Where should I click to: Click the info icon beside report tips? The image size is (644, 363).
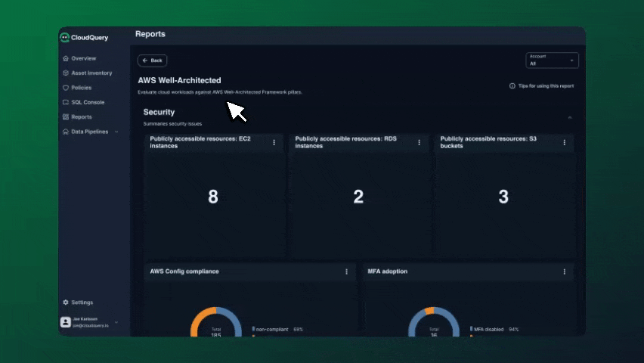[x=512, y=86]
